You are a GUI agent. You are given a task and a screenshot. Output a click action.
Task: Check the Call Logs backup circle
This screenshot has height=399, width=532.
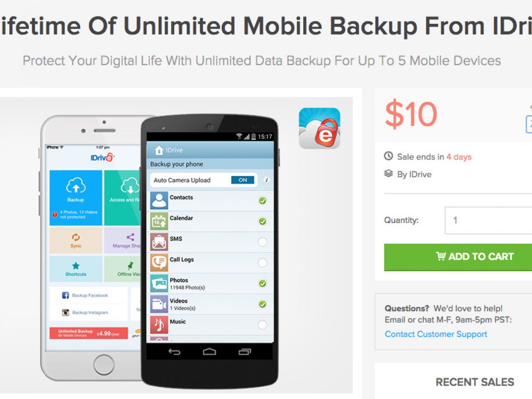[x=262, y=263]
